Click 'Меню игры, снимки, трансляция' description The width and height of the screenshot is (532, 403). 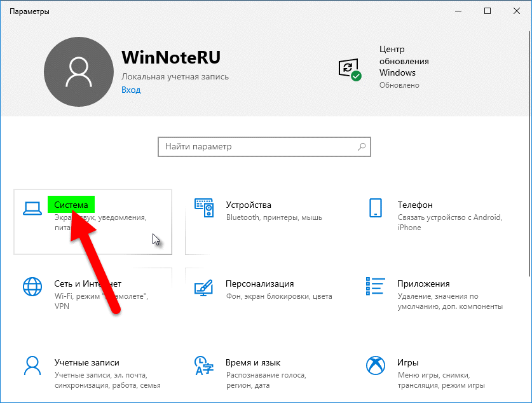[441, 380]
